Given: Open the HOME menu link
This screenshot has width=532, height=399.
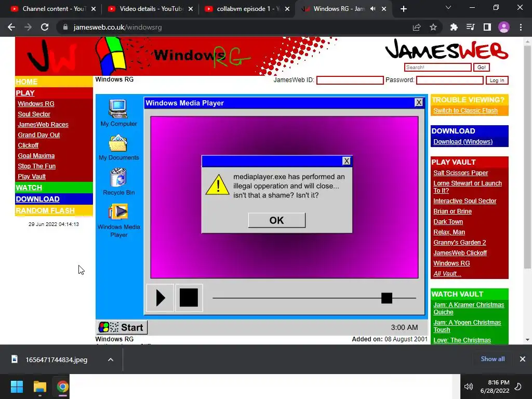Looking at the screenshot, I should point(26,82).
